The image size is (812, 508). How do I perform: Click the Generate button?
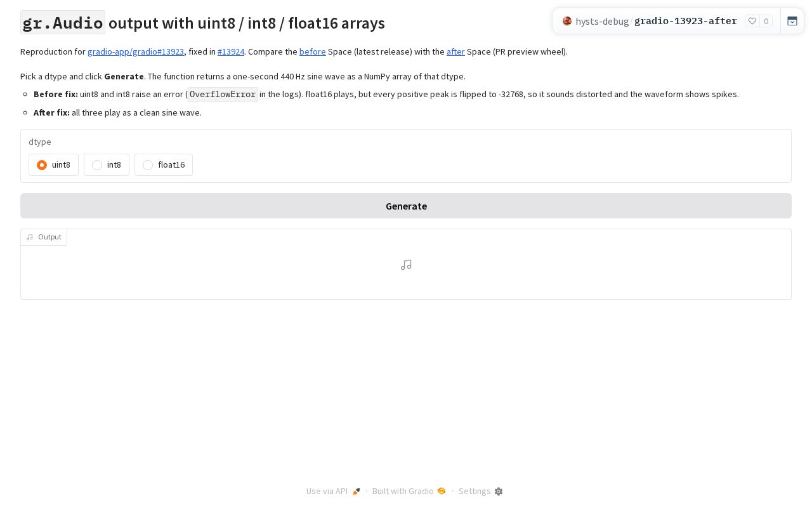(406, 206)
